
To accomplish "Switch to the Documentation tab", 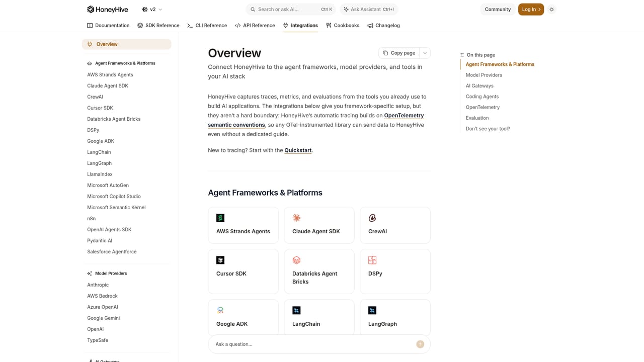I will click(108, 25).
